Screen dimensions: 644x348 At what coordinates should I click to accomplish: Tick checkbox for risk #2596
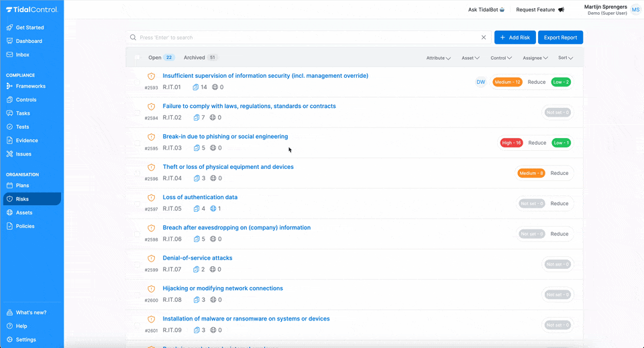(137, 173)
